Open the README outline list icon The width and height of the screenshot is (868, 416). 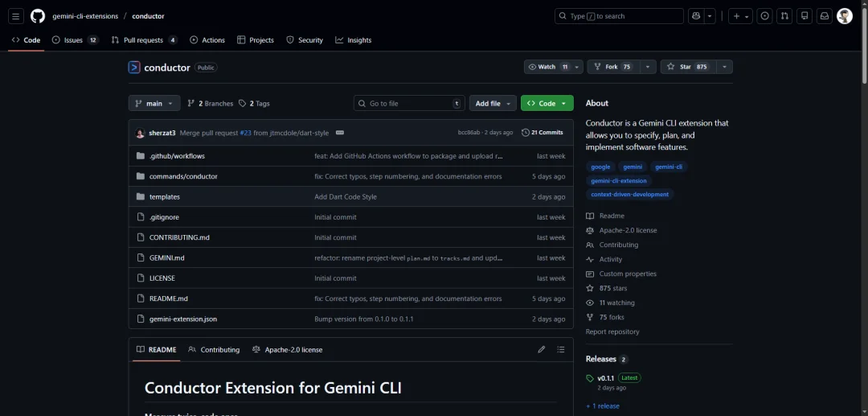[561, 349]
